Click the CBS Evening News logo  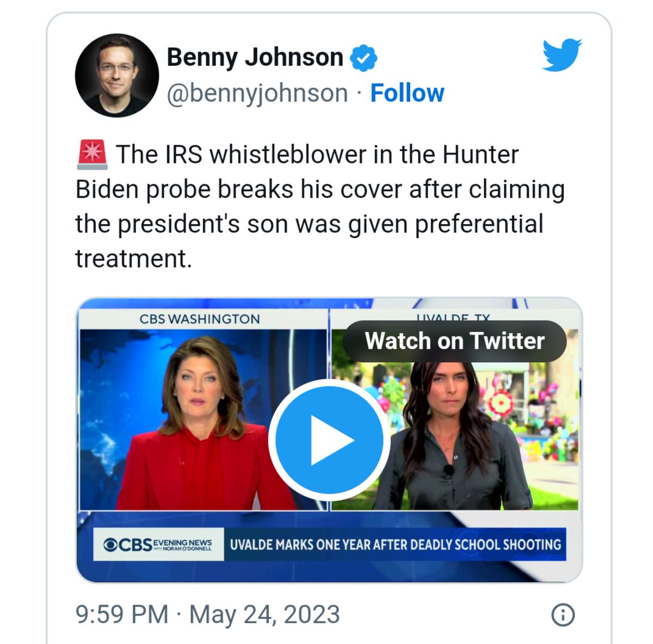pyautogui.click(x=158, y=544)
